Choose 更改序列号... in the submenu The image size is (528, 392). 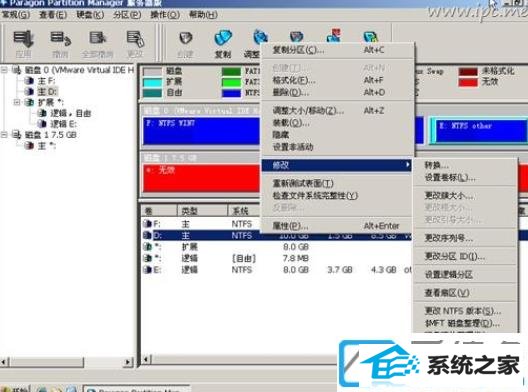[465, 238]
